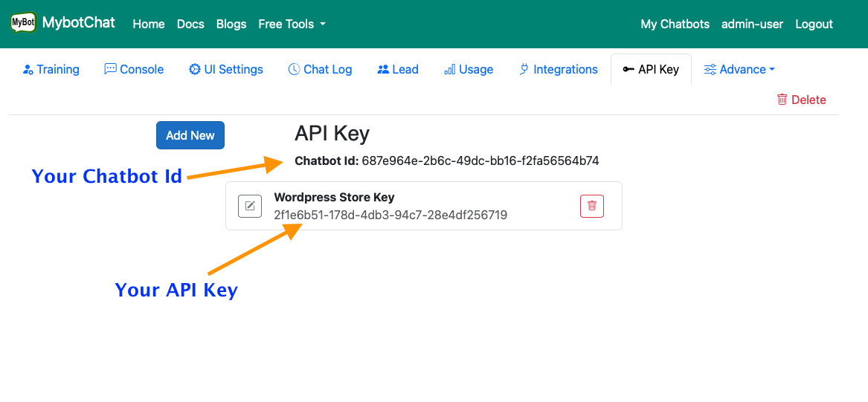Click the Delete chatbot link

coord(802,100)
